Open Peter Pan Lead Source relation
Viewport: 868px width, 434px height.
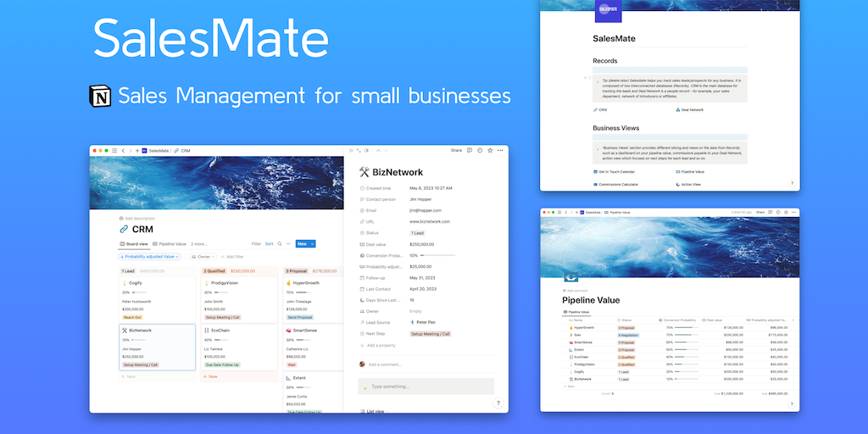click(x=422, y=322)
